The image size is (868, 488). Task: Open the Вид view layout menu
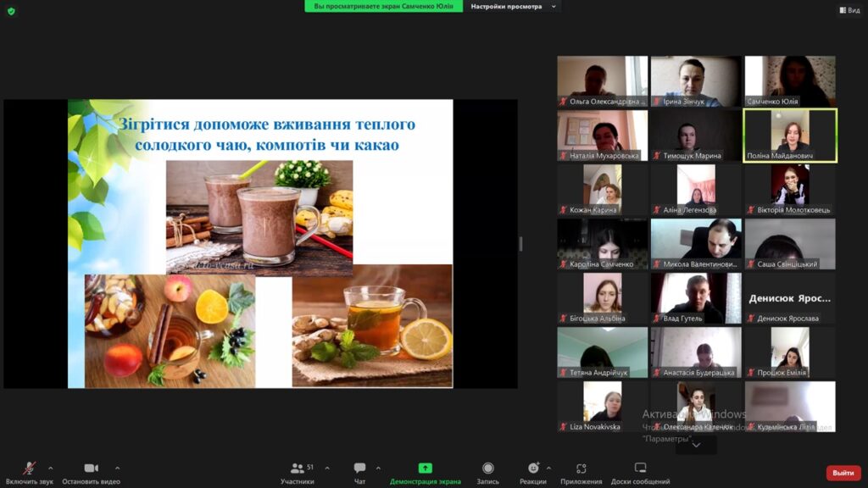tap(849, 10)
